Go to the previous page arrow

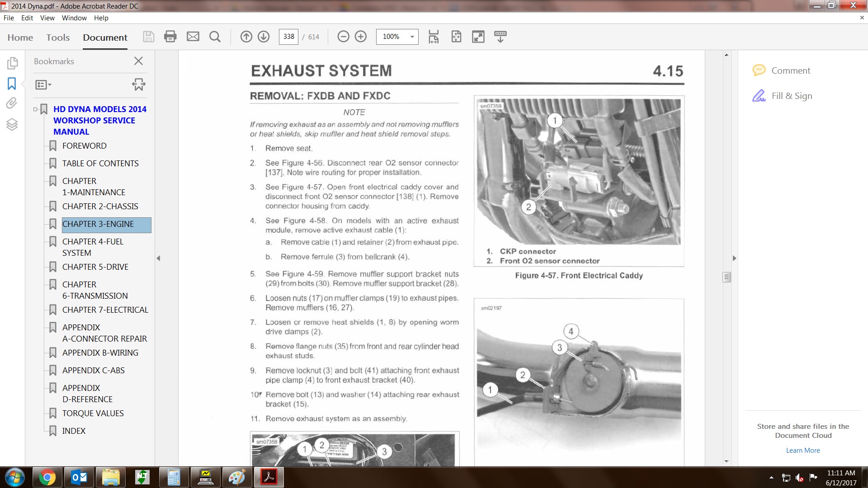coord(246,37)
